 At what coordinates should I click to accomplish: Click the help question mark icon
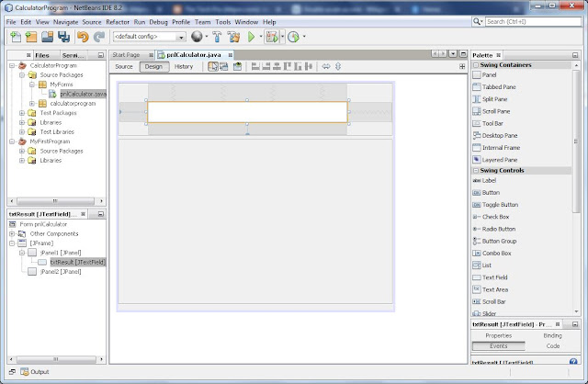click(x=573, y=362)
